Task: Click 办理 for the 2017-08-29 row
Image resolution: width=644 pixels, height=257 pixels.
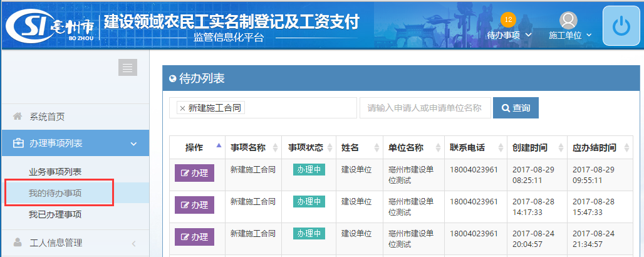Action: click(194, 173)
